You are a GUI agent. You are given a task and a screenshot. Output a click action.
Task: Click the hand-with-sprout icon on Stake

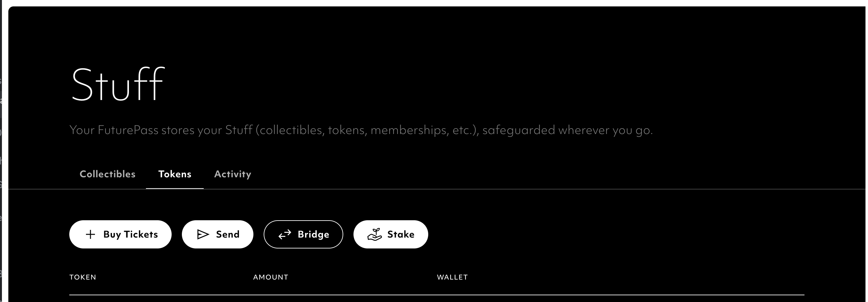click(374, 234)
